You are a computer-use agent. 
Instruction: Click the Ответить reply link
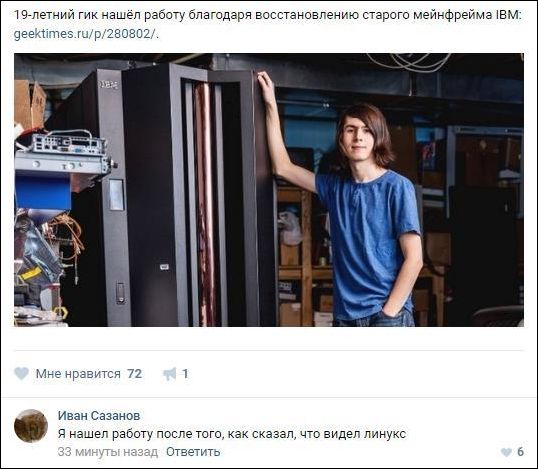(193, 452)
